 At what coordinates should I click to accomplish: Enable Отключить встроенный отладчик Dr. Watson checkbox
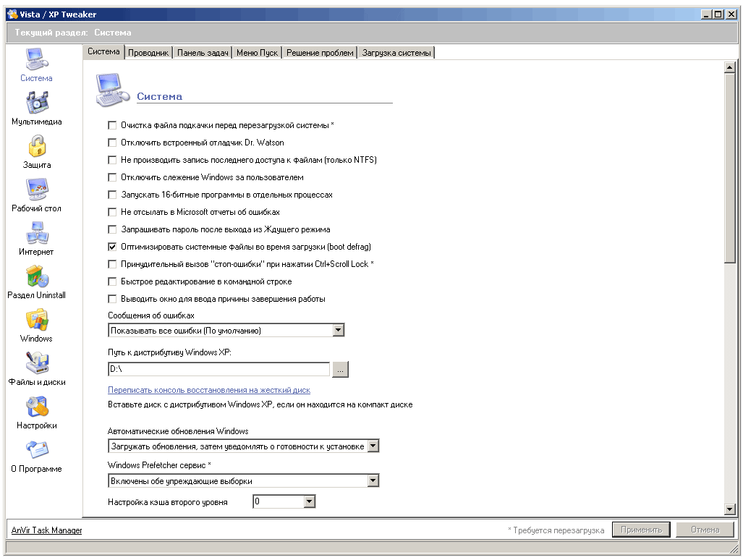(112, 143)
